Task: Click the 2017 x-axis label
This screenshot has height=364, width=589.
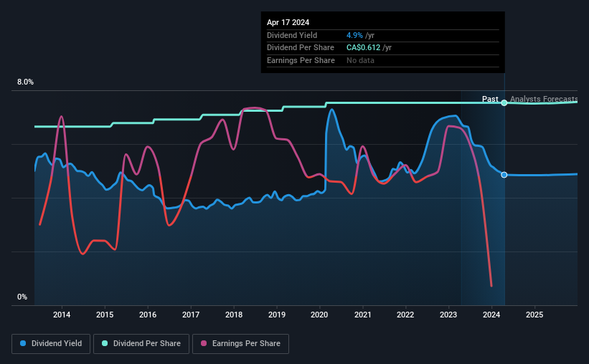Action: click(x=191, y=315)
